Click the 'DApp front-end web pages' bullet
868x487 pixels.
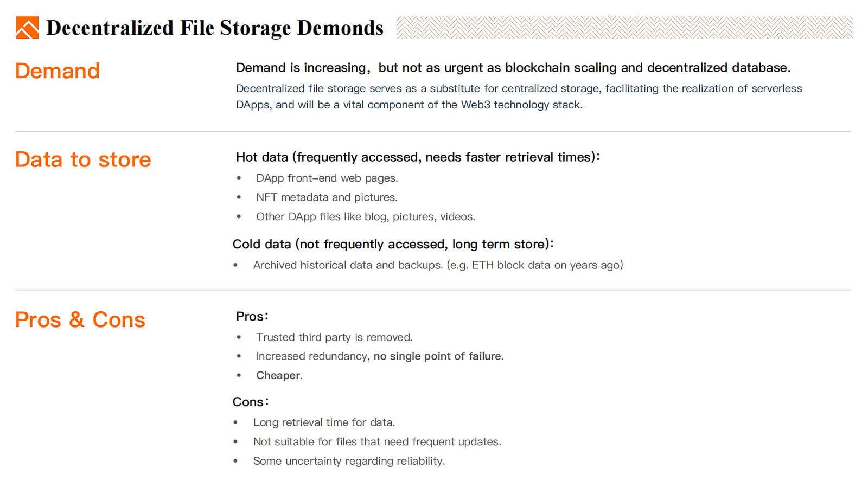(327, 178)
